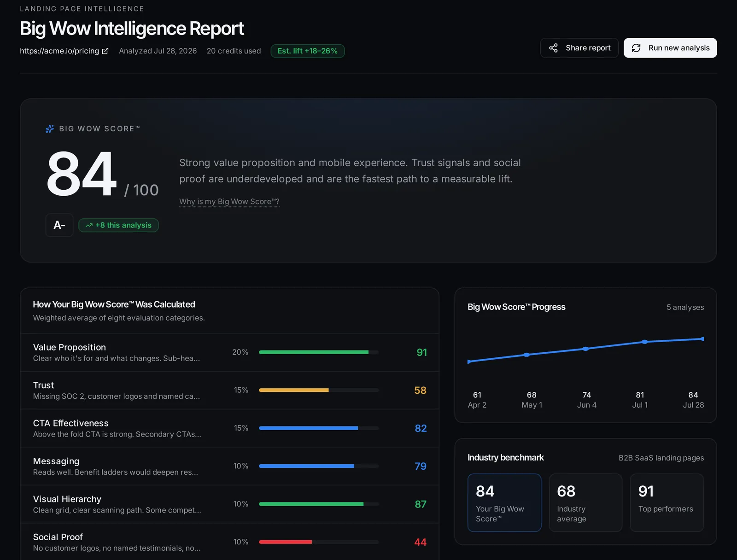
Task: Click the 'No customer logos, no named testimonials' description
Action: click(117, 548)
